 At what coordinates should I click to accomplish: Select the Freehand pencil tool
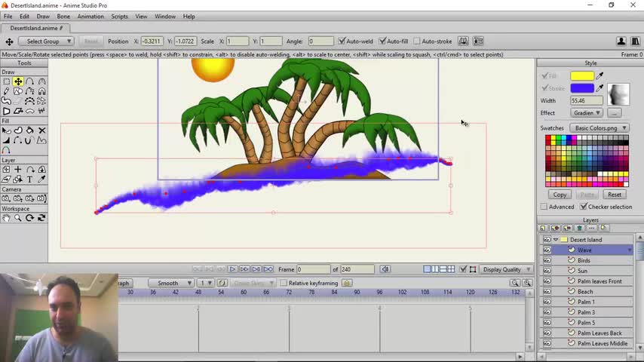point(6,91)
